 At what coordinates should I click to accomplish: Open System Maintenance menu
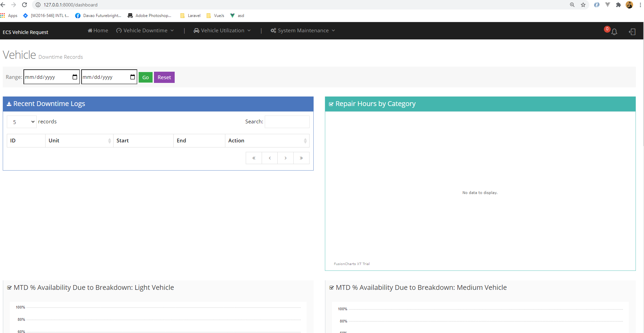pyautogui.click(x=303, y=31)
